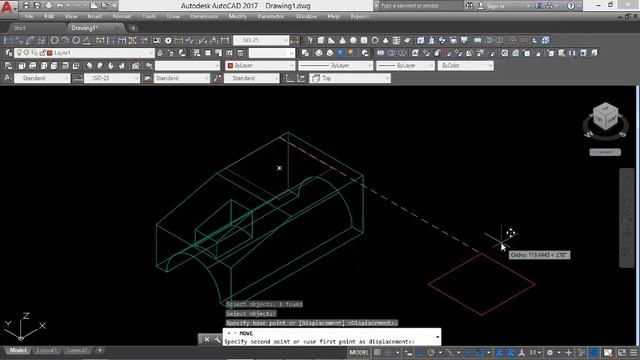
Task: Close the command line with X button
Action: point(207,339)
